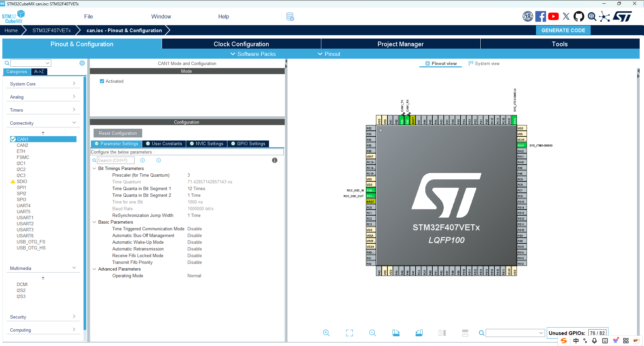
Task: Open the ST network star icon
Action: pyautogui.click(x=604, y=16)
